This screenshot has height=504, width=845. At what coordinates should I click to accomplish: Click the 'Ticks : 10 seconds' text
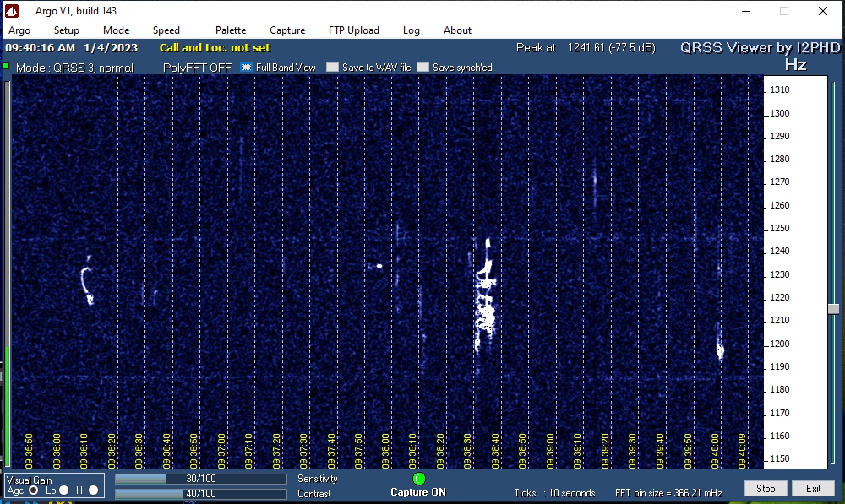[554, 493]
